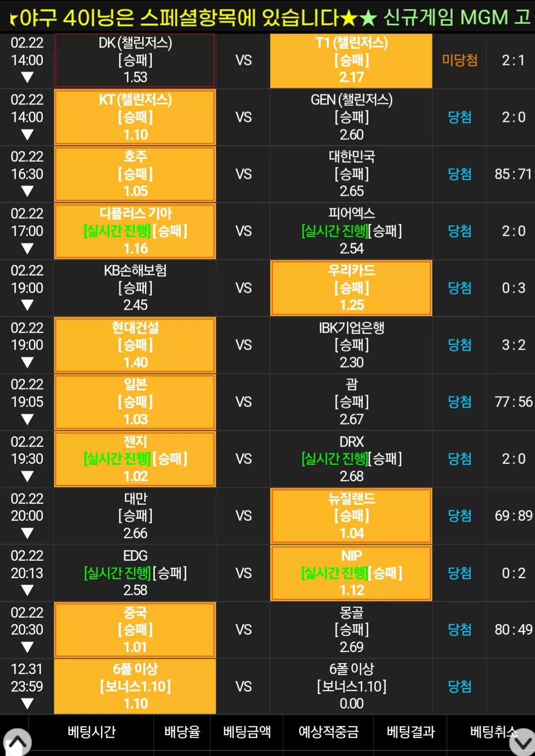Screen dimensions: 535x756
Task: Click the 배당율 column header
Action: [182, 732]
